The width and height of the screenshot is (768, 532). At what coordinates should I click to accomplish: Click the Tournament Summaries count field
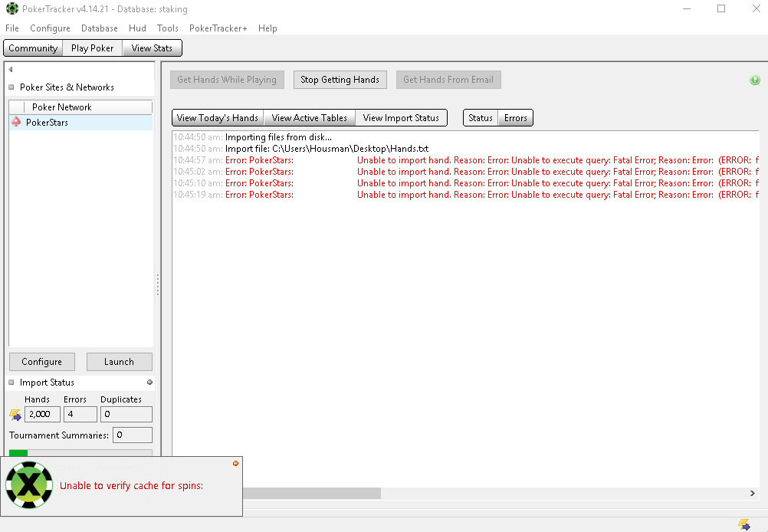point(133,435)
